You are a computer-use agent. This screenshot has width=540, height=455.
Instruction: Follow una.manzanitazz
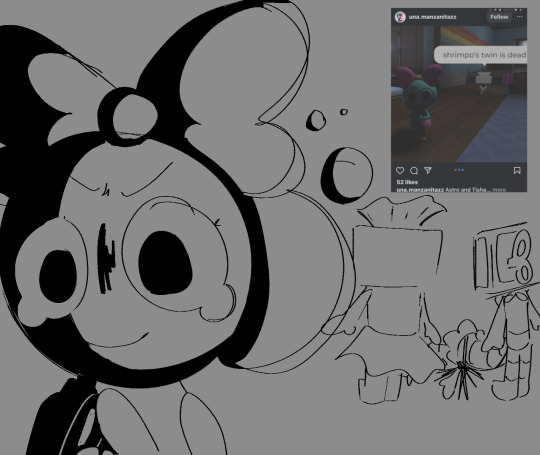[499, 17]
